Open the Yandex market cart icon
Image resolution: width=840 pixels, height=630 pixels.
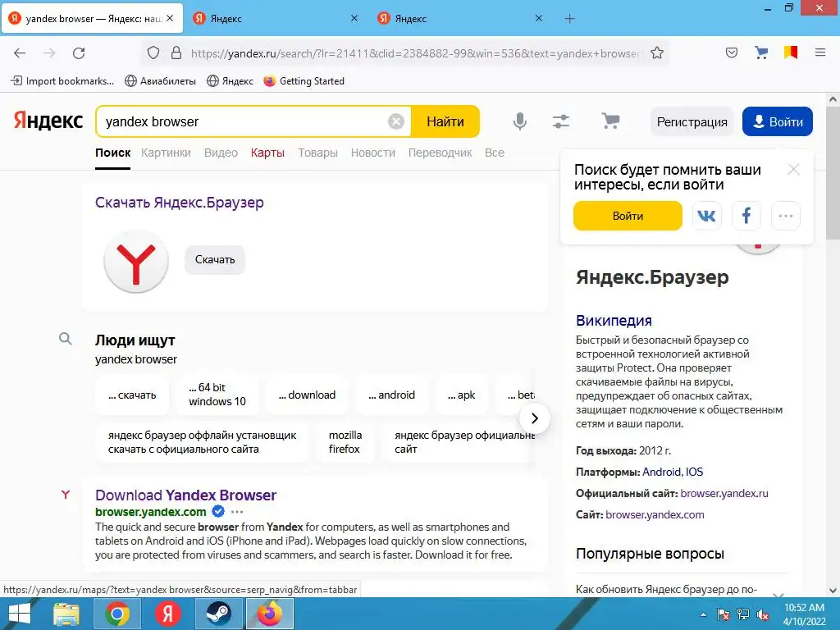point(610,121)
